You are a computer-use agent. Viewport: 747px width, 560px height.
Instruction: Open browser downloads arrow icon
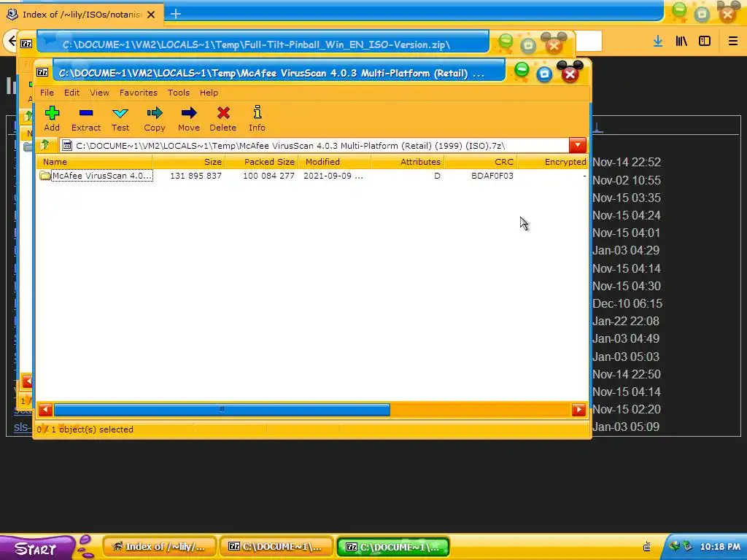point(658,41)
